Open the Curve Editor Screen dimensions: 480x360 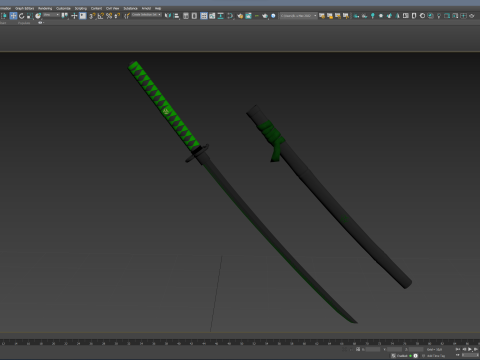pyautogui.click(x=212, y=16)
